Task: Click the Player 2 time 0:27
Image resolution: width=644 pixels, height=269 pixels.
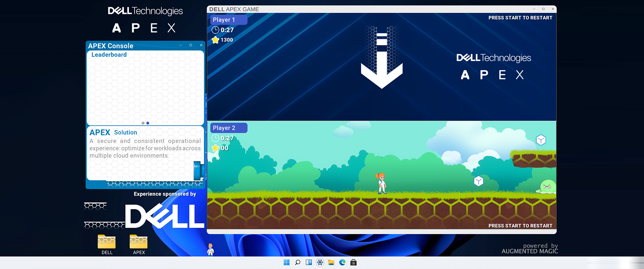Action: point(227,138)
